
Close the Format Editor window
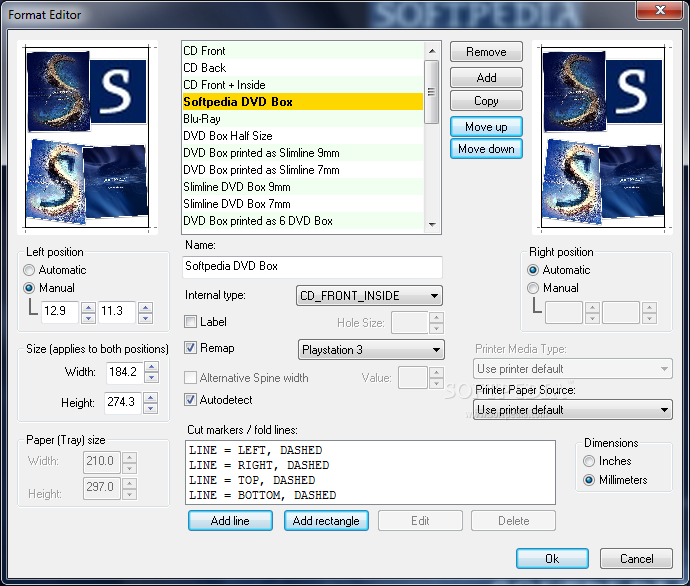tap(660, 11)
